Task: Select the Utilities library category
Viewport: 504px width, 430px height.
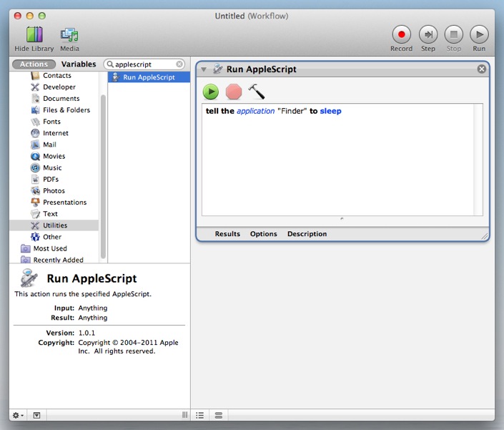Action: pyautogui.click(x=54, y=225)
